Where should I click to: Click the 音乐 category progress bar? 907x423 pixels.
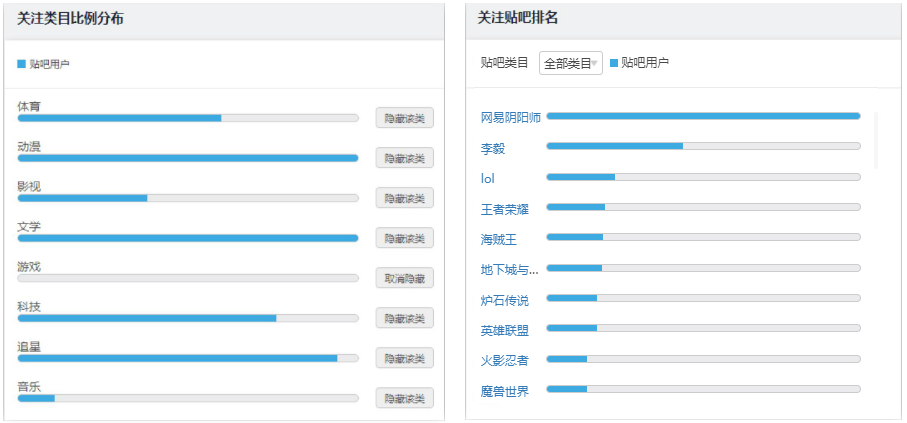coord(188,398)
